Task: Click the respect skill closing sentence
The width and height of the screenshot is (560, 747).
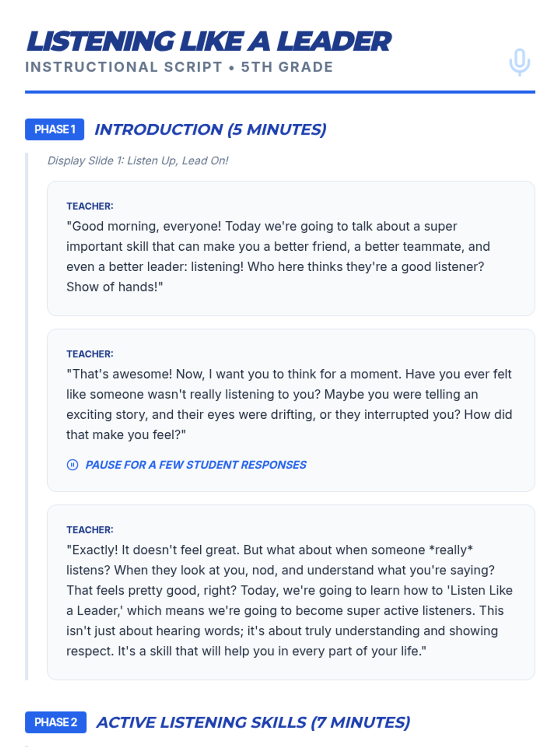Action: [x=246, y=651]
